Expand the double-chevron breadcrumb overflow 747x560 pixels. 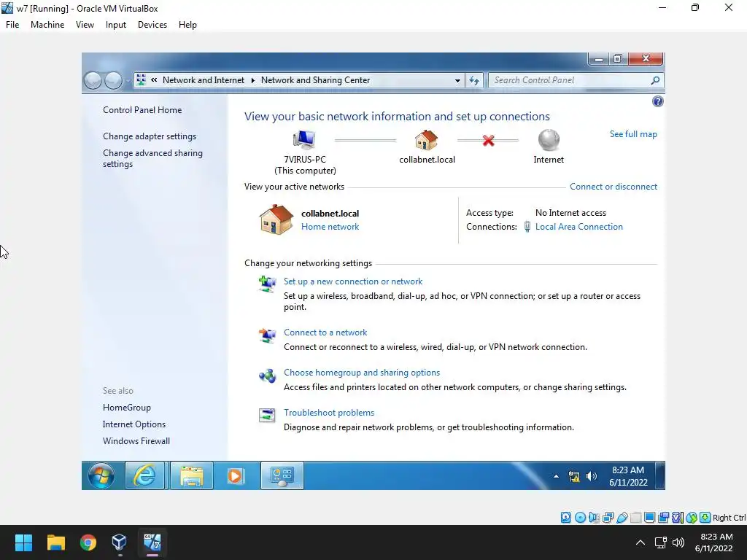pyautogui.click(x=154, y=80)
